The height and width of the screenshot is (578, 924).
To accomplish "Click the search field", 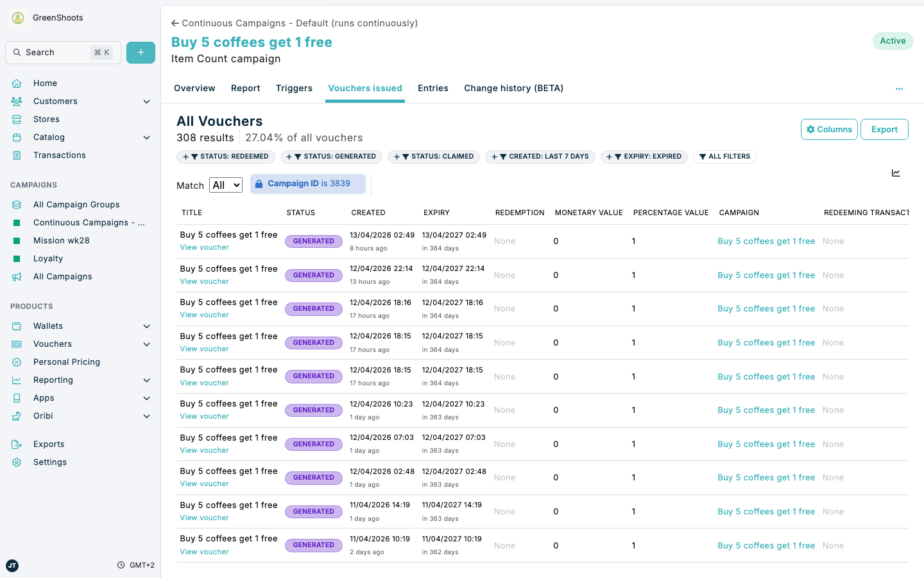I will pyautogui.click(x=62, y=52).
